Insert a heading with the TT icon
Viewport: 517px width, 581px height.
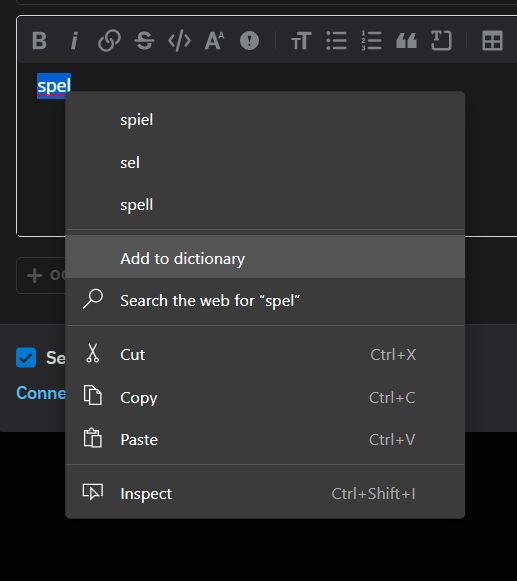tap(301, 40)
